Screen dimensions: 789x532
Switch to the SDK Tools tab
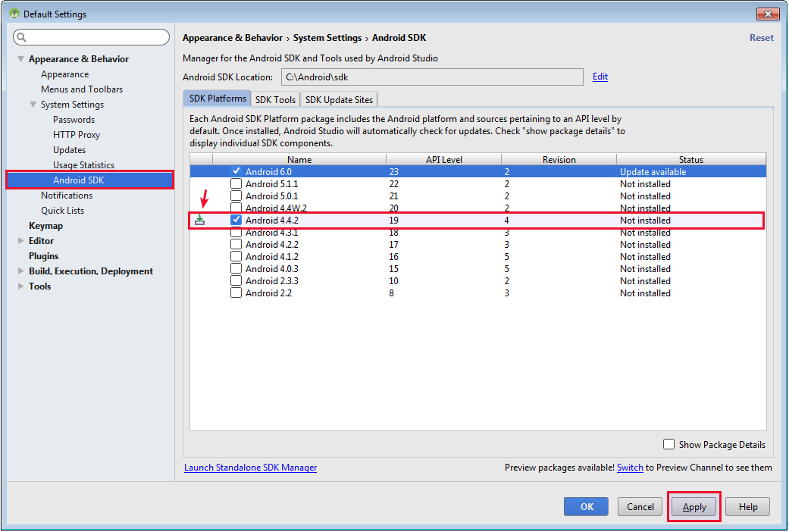(x=275, y=100)
